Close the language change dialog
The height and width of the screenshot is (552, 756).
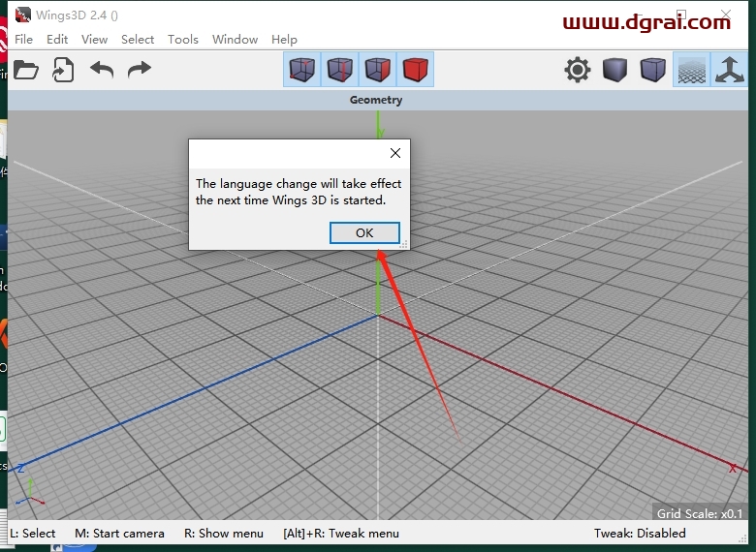(x=395, y=153)
